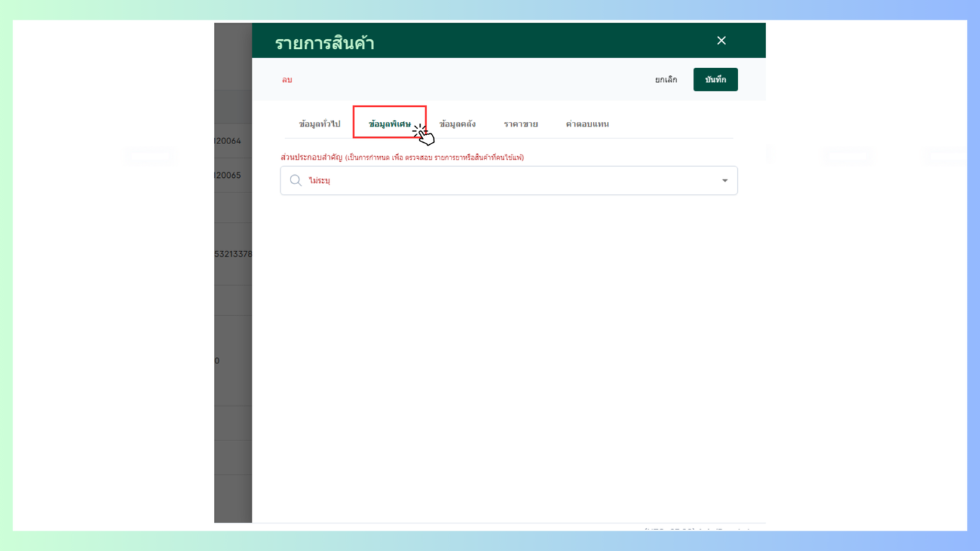Screen dimensions: 980x551
Task: Go to the ราคาขาย tab
Action: 521,124
